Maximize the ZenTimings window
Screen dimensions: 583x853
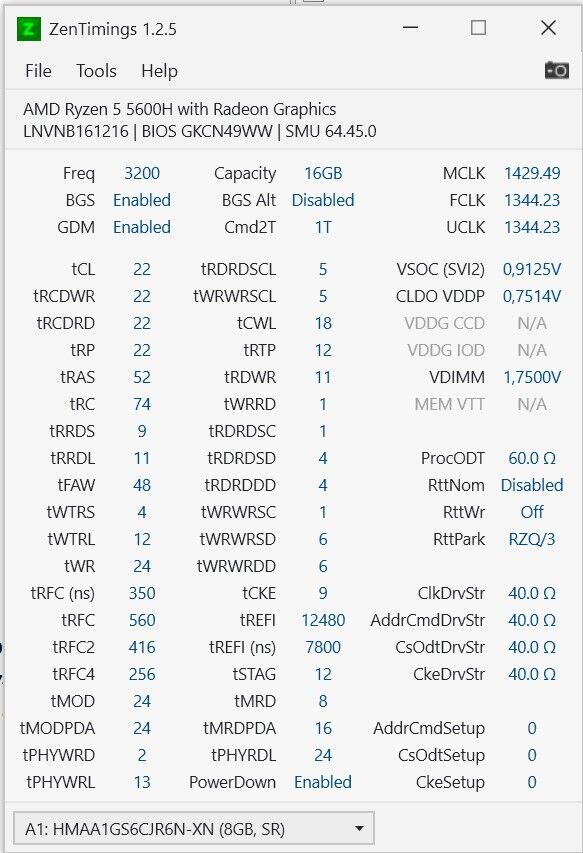click(x=478, y=27)
